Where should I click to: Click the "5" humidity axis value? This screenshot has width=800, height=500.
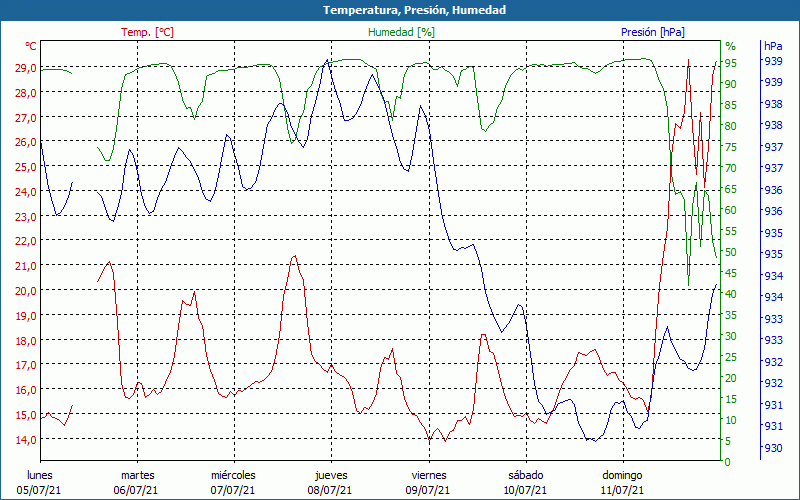click(728, 441)
